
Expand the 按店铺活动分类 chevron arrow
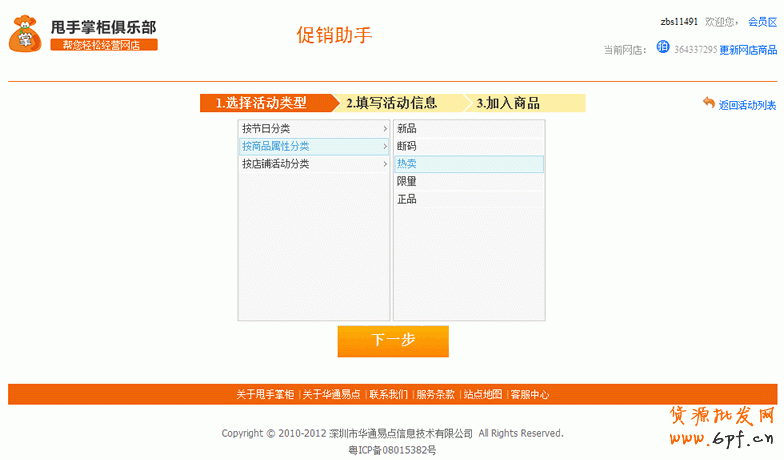385,164
